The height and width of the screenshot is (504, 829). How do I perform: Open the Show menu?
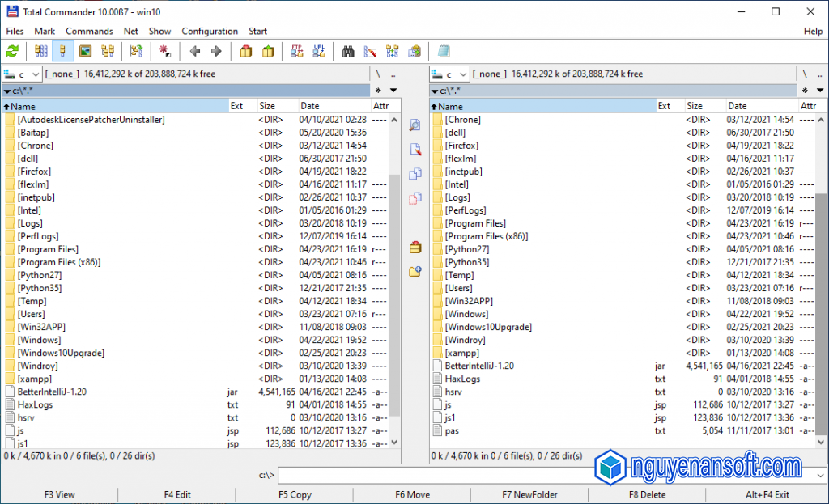click(159, 32)
